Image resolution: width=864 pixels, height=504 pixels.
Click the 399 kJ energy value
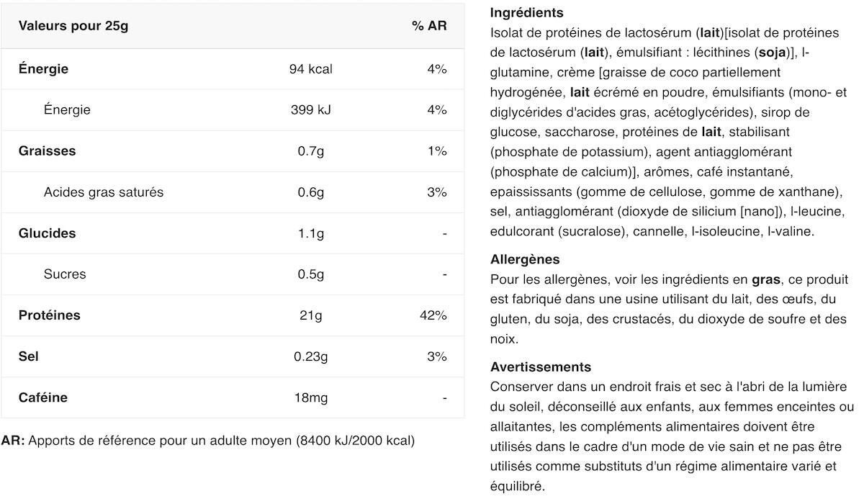(x=310, y=110)
